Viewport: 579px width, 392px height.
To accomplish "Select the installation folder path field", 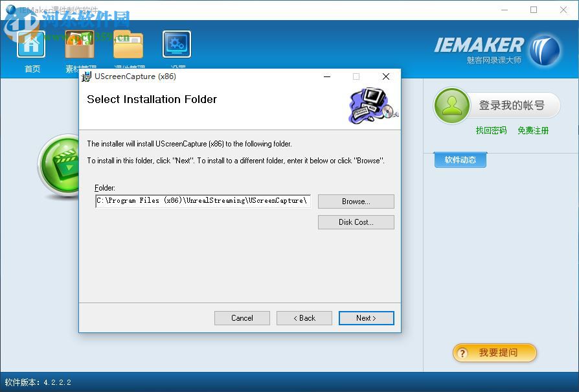I will point(203,201).
